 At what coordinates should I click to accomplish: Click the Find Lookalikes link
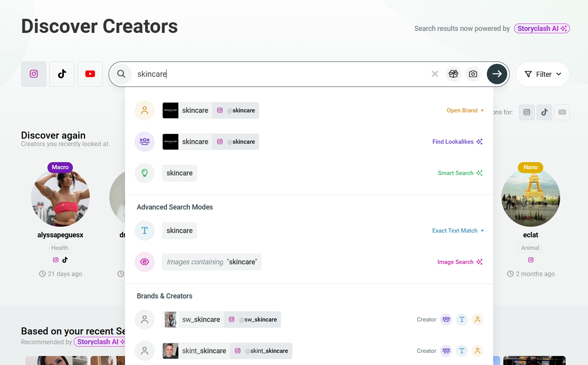point(453,141)
